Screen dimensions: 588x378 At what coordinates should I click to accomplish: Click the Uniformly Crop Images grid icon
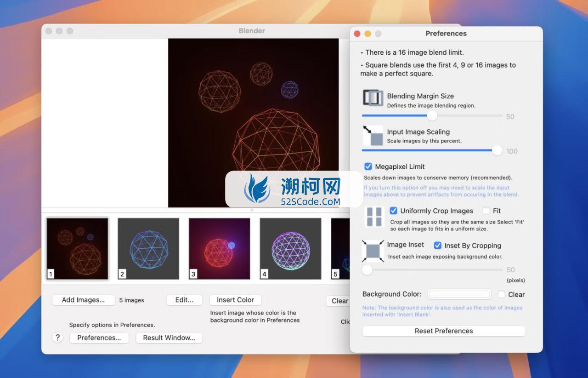(374, 217)
